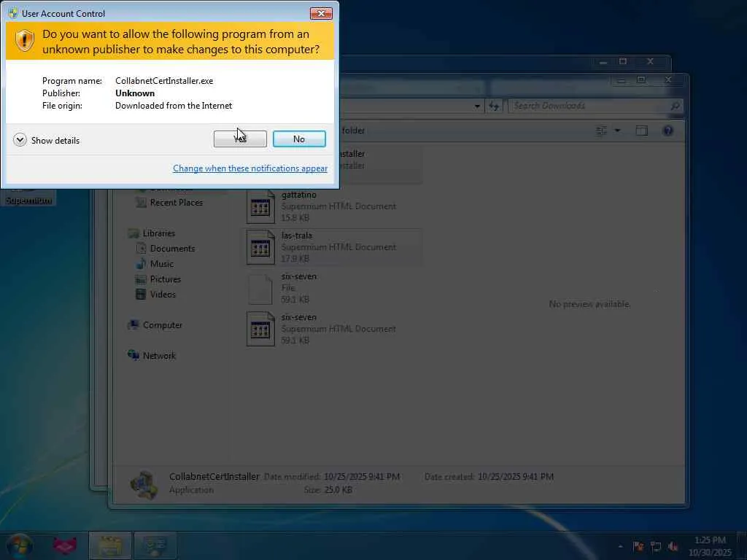747x560 pixels.
Task: Open Supermium pink taskbar icon
Action: coord(65,545)
